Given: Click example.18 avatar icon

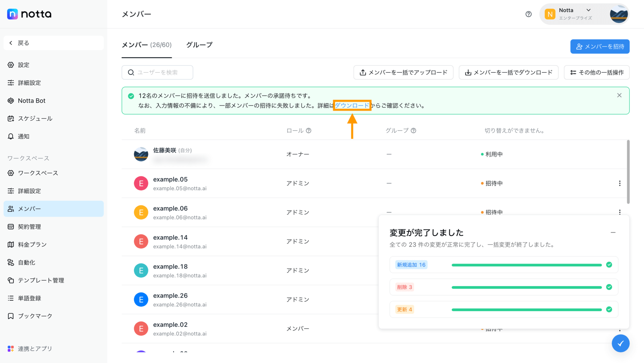Looking at the screenshot, I should pos(141,270).
